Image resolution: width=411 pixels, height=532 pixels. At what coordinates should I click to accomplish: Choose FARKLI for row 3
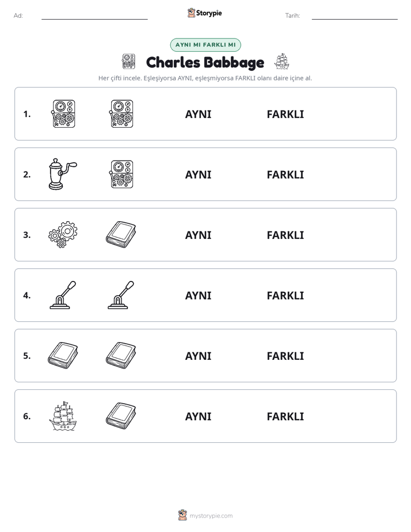[285, 235]
